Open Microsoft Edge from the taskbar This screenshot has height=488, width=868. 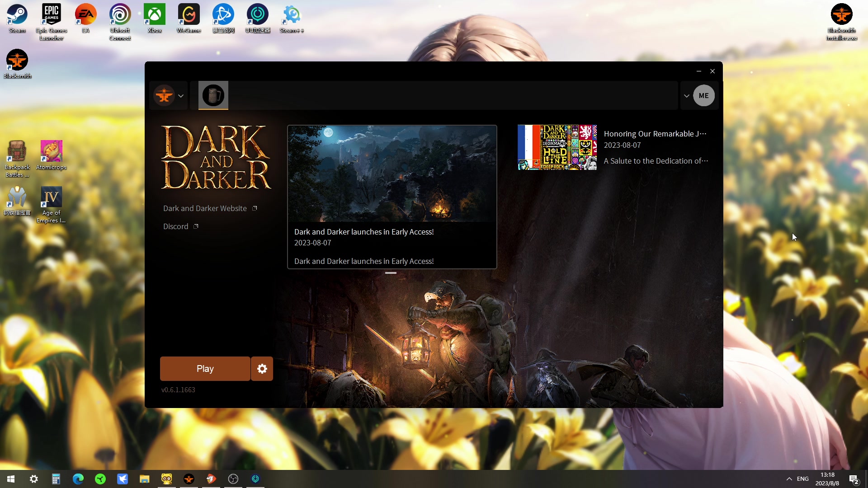(x=78, y=479)
